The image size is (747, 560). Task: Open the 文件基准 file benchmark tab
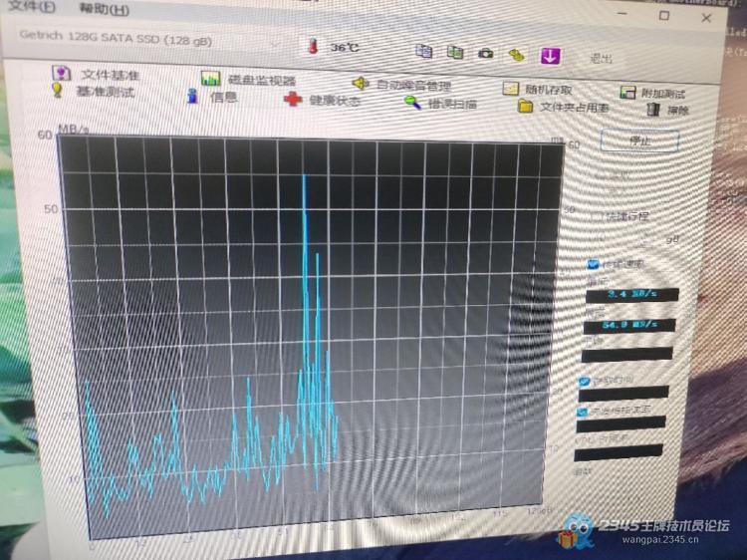98,75
